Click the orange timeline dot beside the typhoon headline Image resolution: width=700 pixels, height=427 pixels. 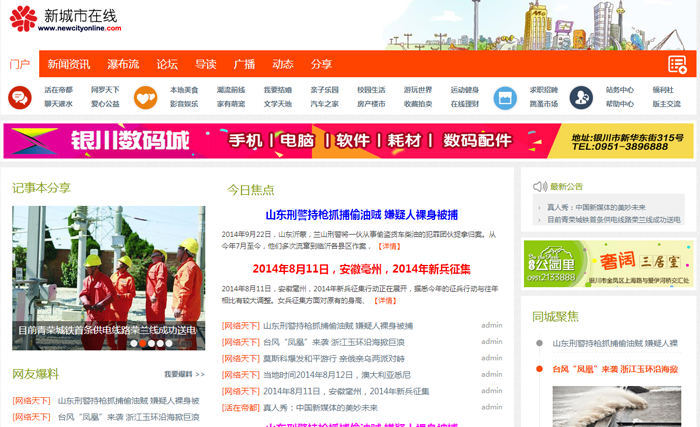pos(539,369)
